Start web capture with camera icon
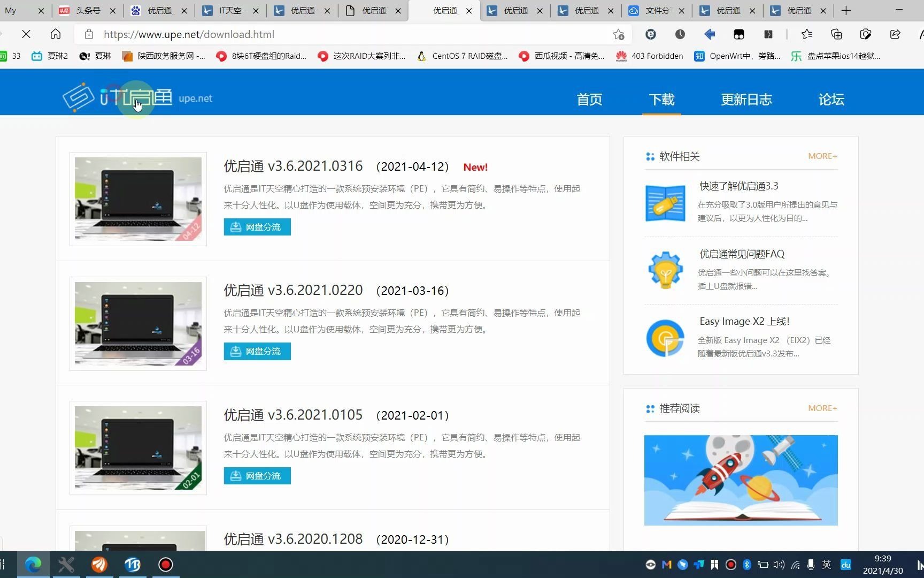 pos(866,34)
